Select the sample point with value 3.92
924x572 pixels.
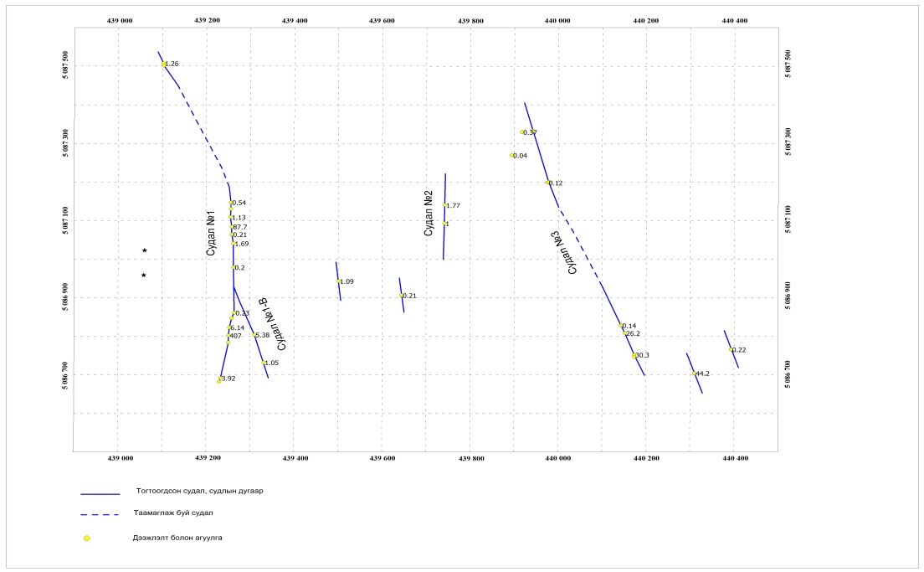point(219,380)
